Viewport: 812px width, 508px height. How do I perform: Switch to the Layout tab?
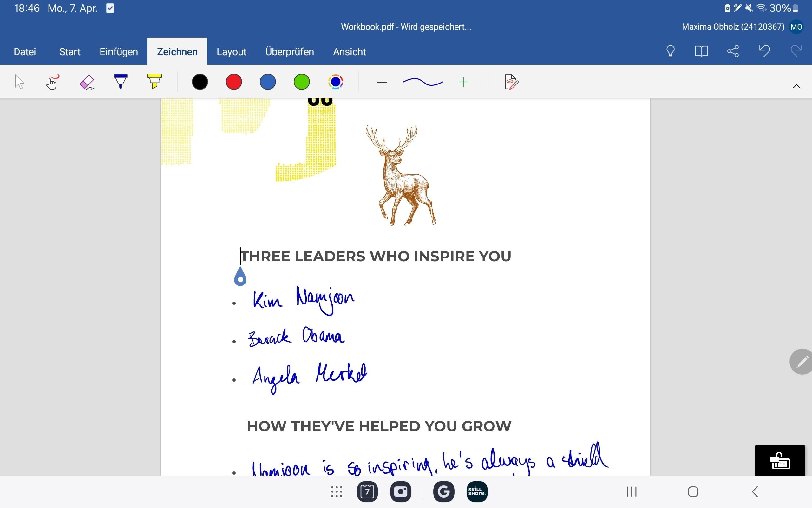point(231,52)
